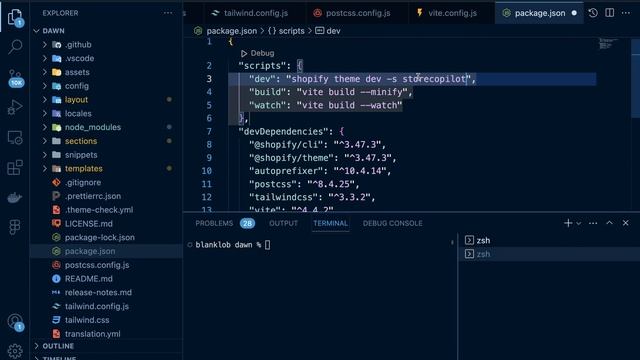Open the DEBUG CONSOLE panel tab
This screenshot has height=360, width=640.
click(393, 223)
